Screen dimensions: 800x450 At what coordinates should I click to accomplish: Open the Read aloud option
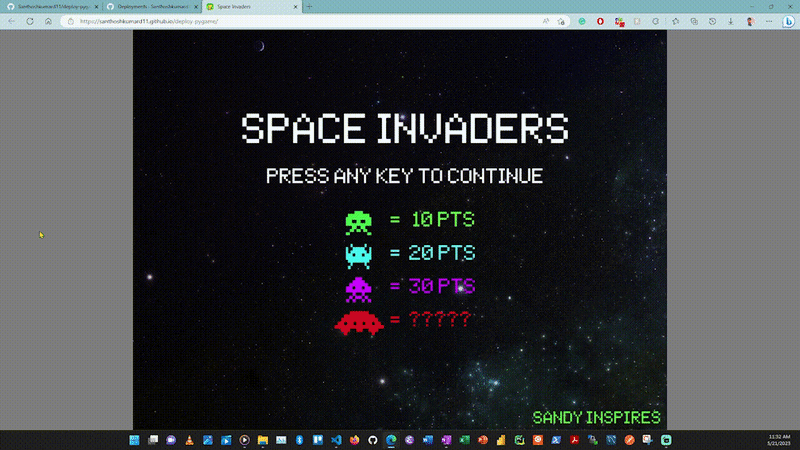pos(546,21)
